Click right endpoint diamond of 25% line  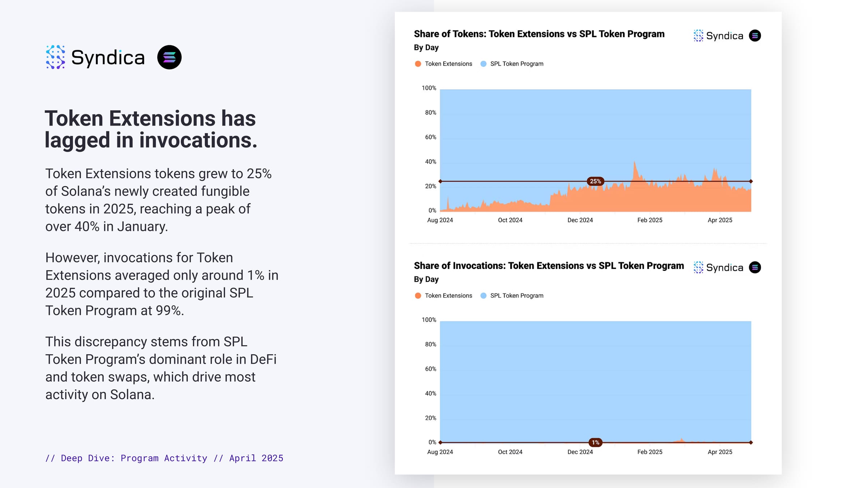[x=751, y=181]
